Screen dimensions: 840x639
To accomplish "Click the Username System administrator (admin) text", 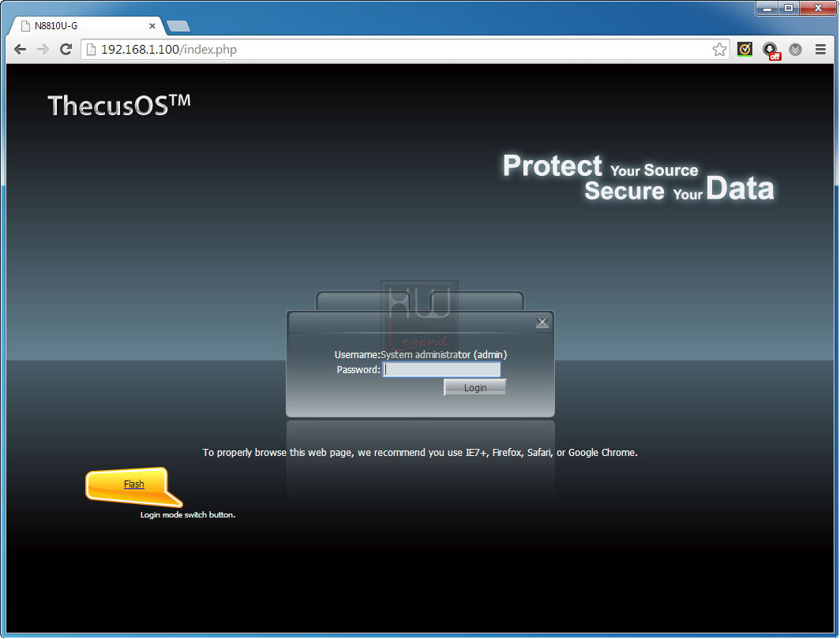I will pyautogui.click(x=421, y=354).
